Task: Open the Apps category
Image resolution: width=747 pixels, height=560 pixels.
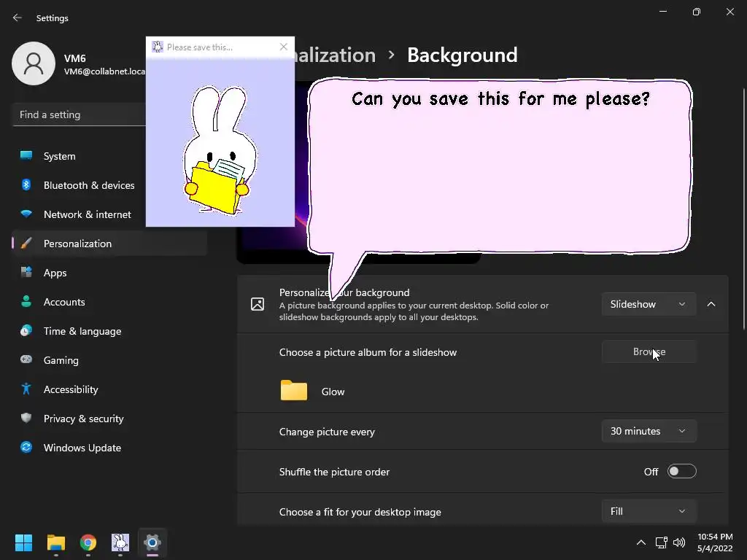Action: (109, 273)
